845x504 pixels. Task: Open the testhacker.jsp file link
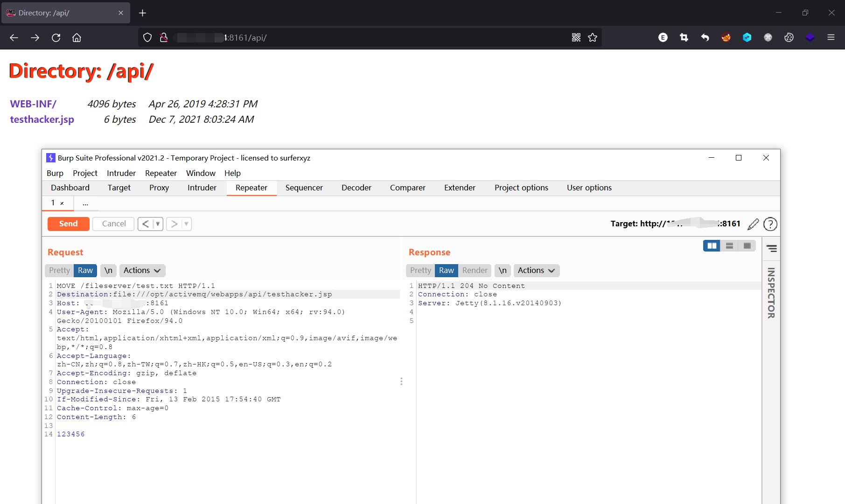coord(42,119)
